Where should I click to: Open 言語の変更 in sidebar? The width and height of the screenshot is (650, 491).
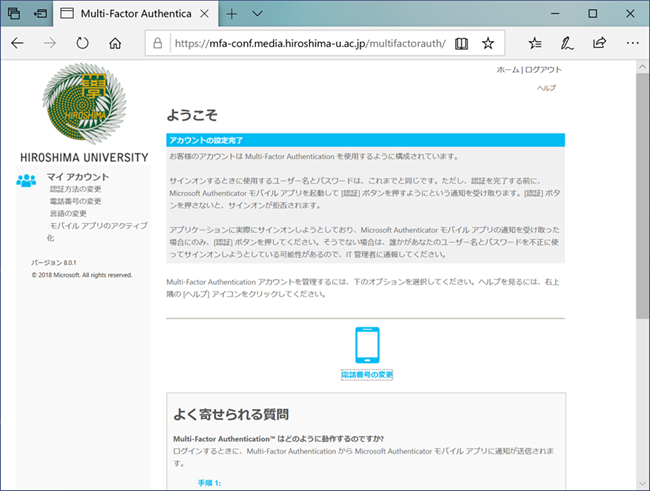[68, 214]
